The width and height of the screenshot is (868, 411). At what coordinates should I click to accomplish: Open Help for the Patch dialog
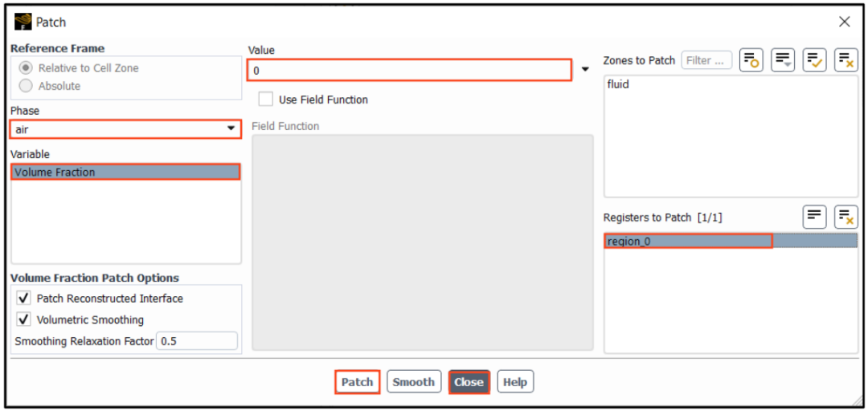point(514,382)
